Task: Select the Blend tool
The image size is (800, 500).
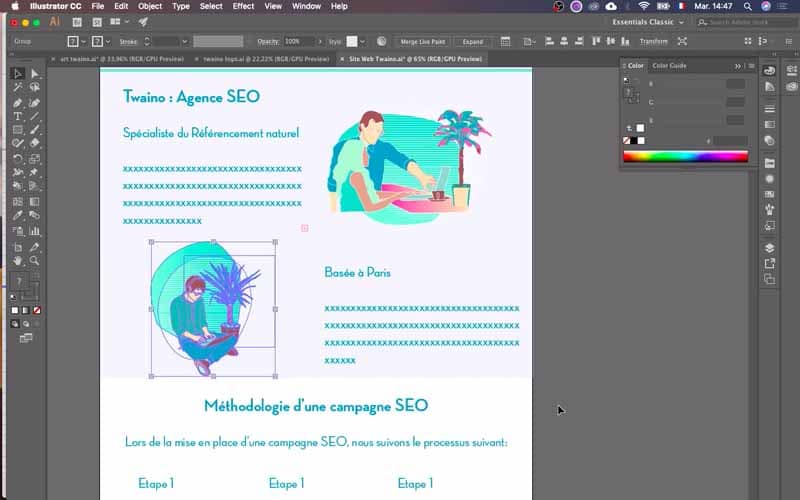Action: tap(35, 215)
